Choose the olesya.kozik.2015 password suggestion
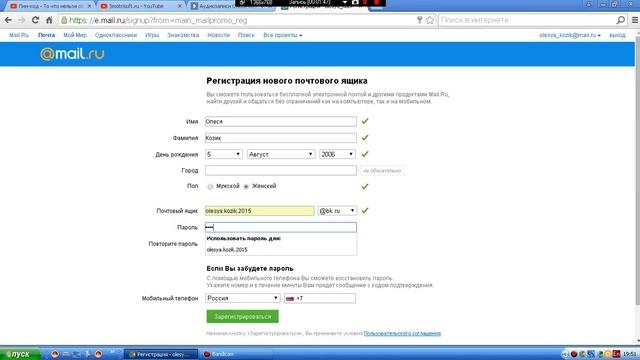Screen dimensions: 640x360 click(281, 249)
